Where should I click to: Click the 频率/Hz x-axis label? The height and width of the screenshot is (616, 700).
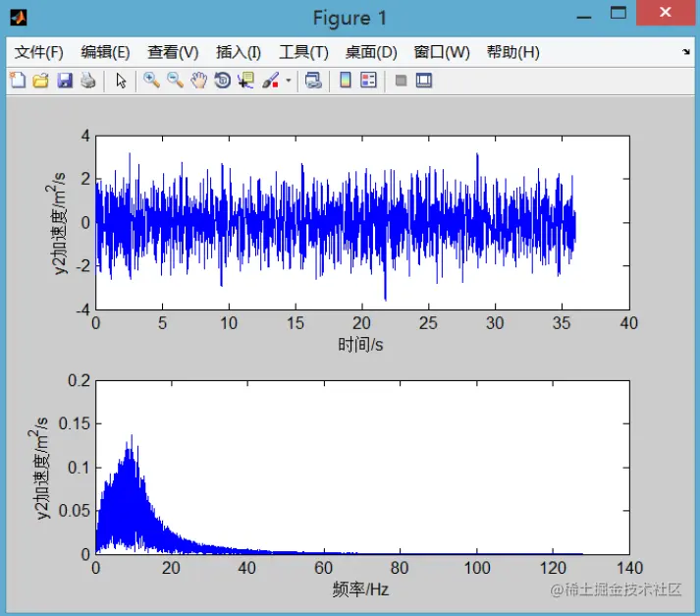(360, 589)
